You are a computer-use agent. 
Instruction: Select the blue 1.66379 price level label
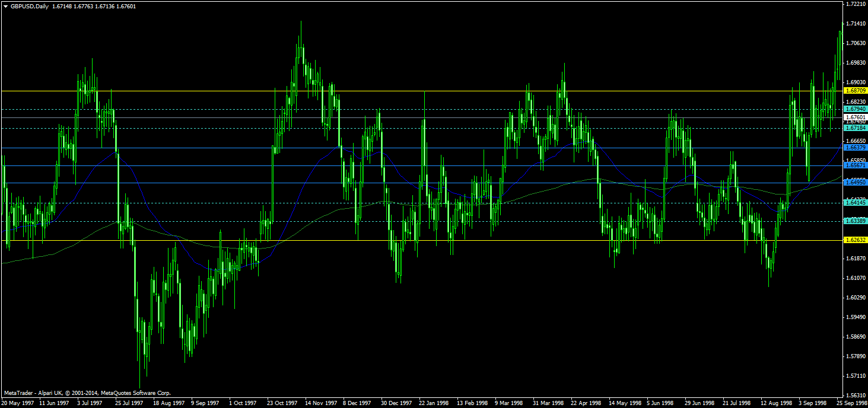click(856, 148)
